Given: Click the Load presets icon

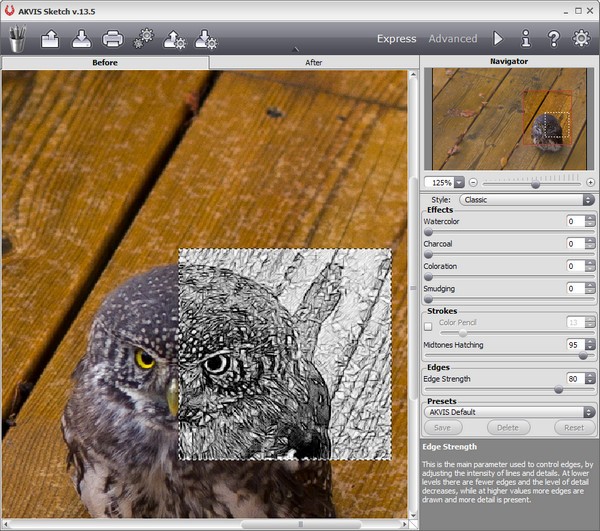Looking at the screenshot, I should click(x=175, y=39).
